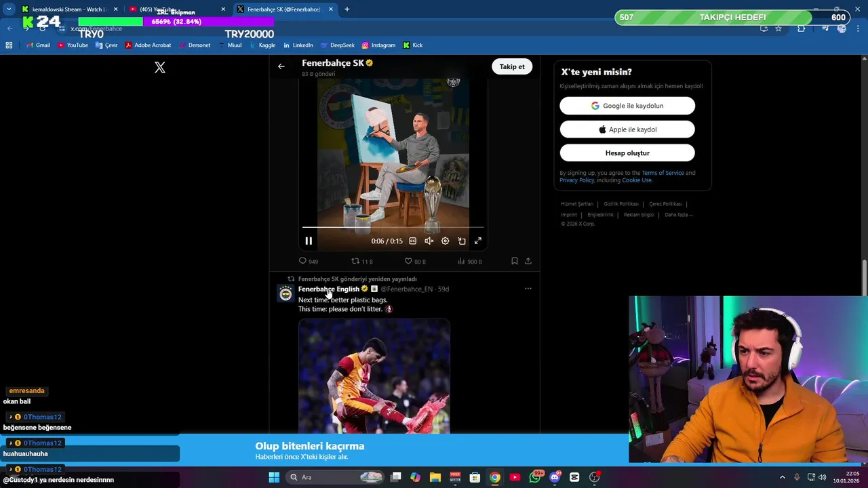Open DeepSeek bookmark
868x488 pixels.
pos(337,45)
